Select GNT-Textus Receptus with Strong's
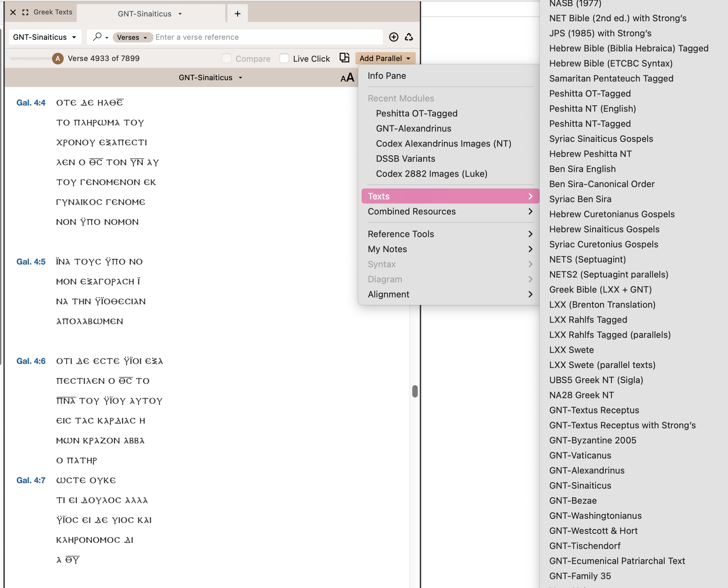728x588 pixels. pos(623,425)
